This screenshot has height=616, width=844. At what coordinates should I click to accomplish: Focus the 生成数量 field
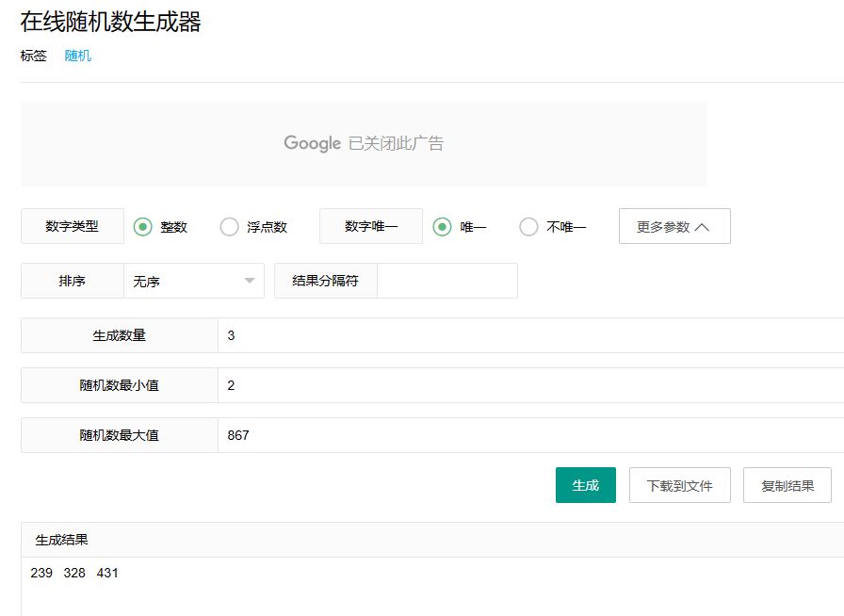pos(527,335)
